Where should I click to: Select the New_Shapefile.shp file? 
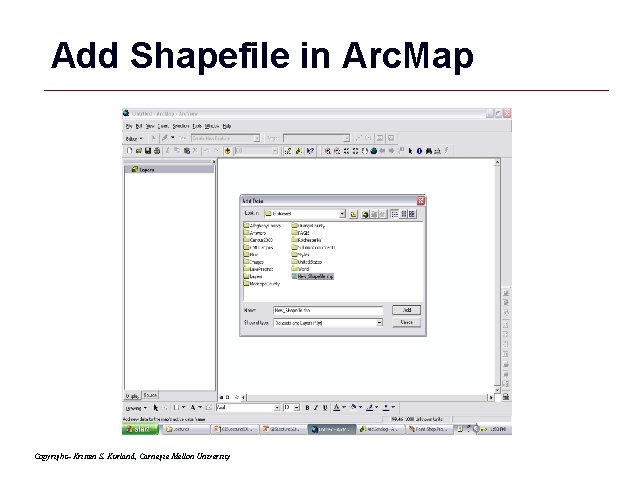[313, 276]
